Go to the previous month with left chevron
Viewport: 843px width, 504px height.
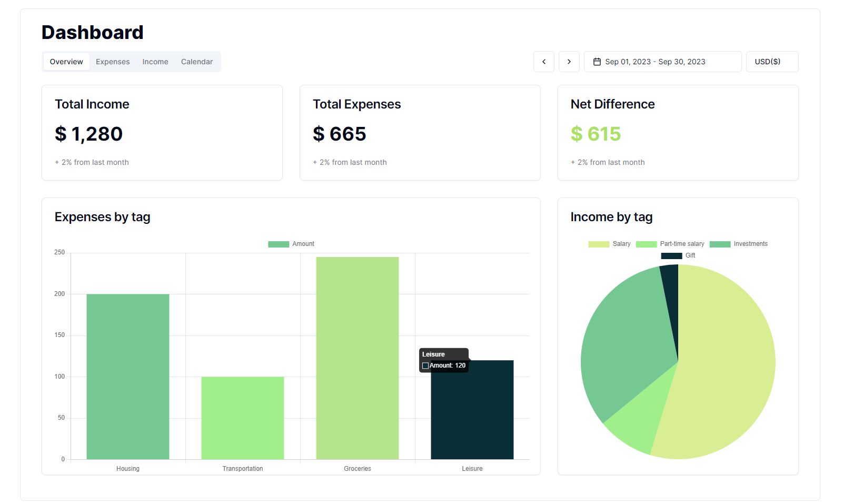point(544,62)
